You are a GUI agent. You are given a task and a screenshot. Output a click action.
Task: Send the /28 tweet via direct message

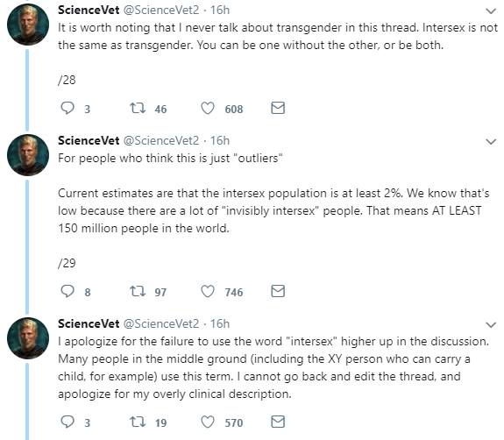click(278, 108)
